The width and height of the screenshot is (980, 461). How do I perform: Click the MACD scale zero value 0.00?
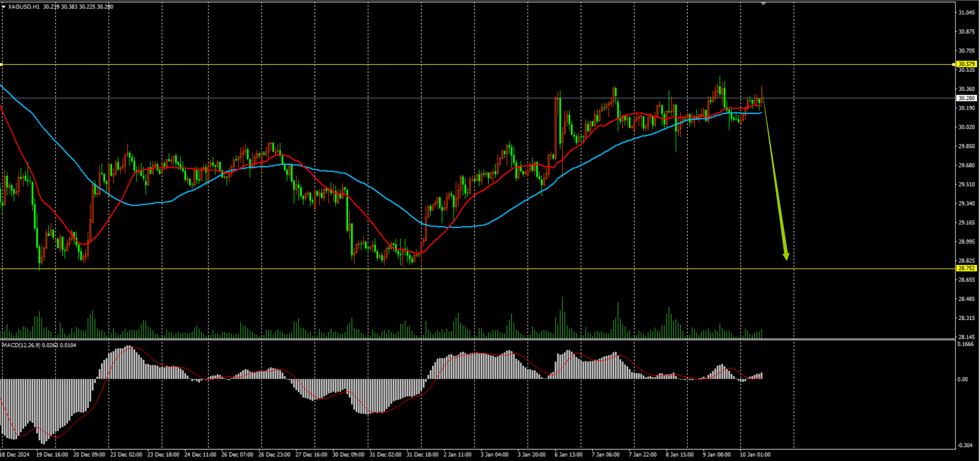962,380
